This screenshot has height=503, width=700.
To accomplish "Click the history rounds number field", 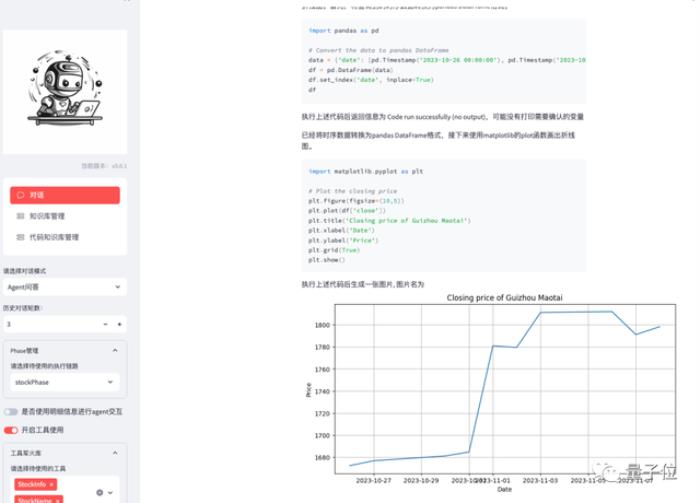I will tap(50, 324).
